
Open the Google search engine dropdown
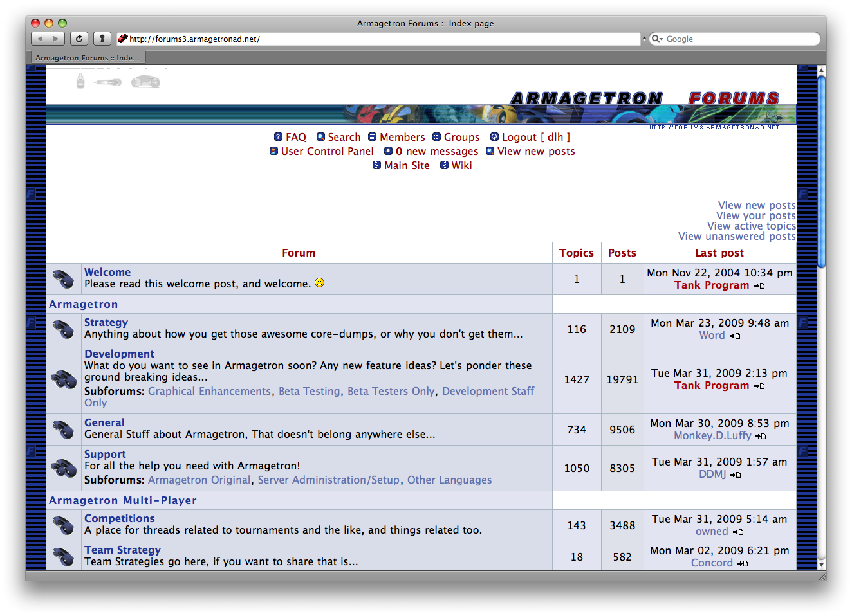(657, 39)
